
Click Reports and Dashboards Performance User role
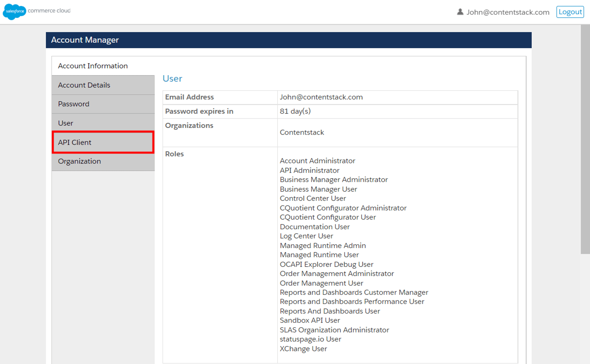pos(352,302)
